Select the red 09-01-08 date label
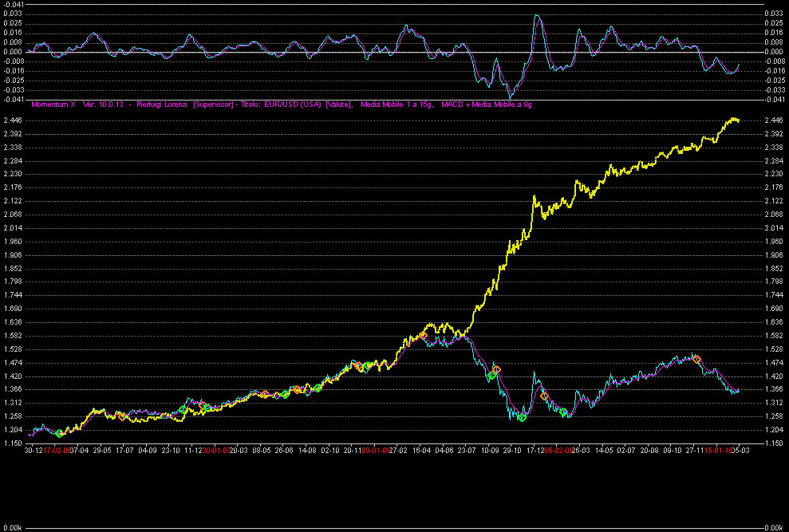 (376, 451)
